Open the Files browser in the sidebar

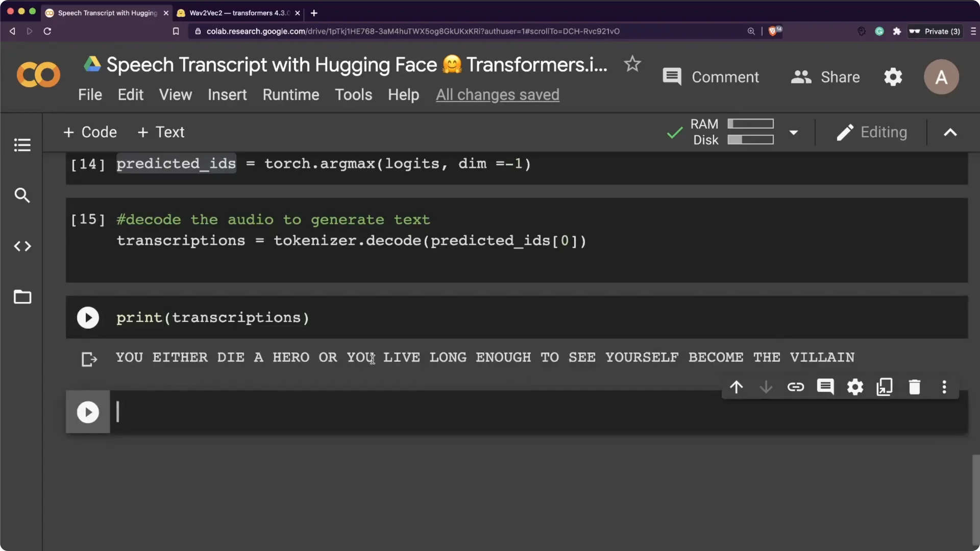22,297
